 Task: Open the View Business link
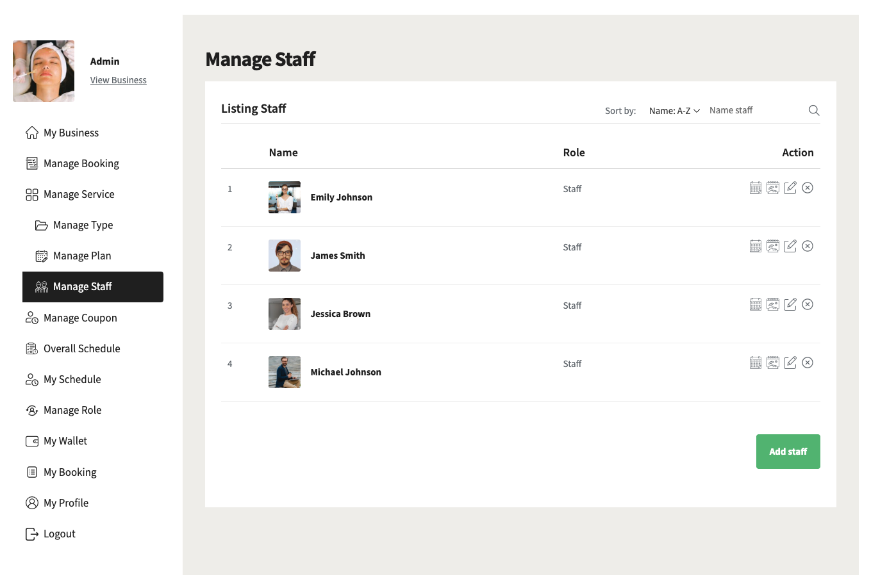(x=118, y=80)
